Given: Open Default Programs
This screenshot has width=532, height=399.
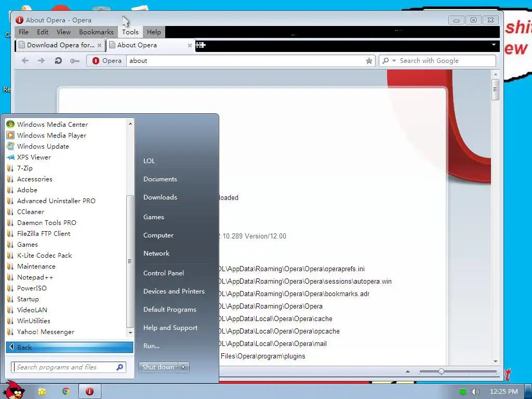Looking at the screenshot, I should (x=170, y=310).
